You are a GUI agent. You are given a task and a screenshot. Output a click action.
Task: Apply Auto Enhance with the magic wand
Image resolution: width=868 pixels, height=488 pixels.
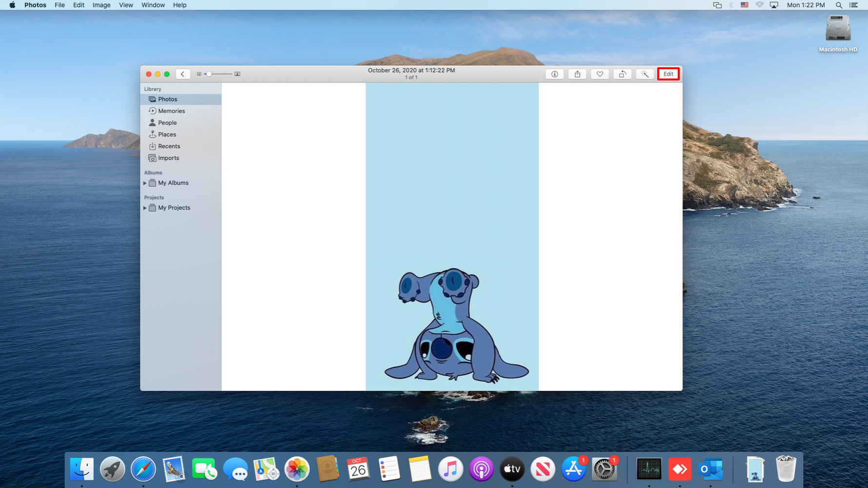pos(645,74)
